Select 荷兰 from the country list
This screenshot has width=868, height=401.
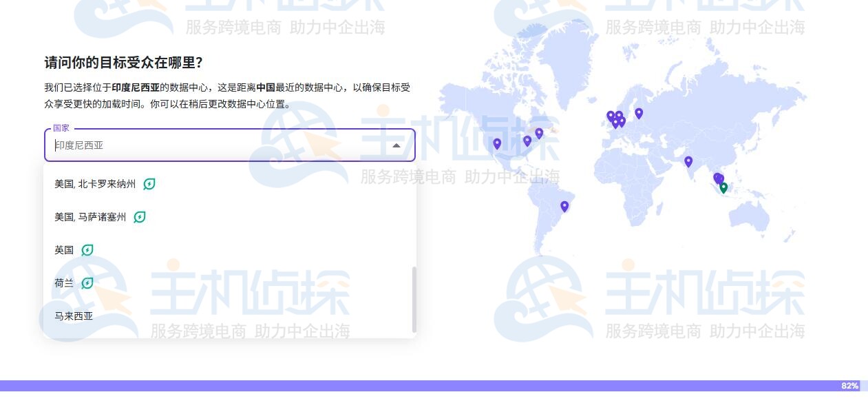[x=63, y=283]
